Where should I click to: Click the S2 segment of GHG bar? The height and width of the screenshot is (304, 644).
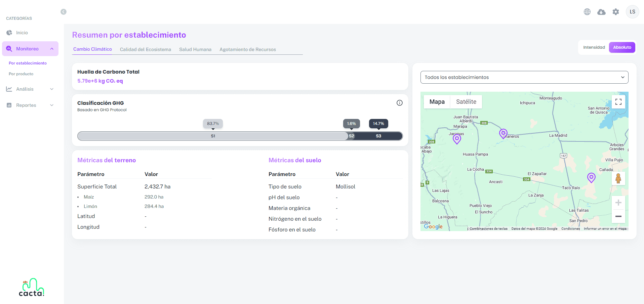tap(351, 136)
